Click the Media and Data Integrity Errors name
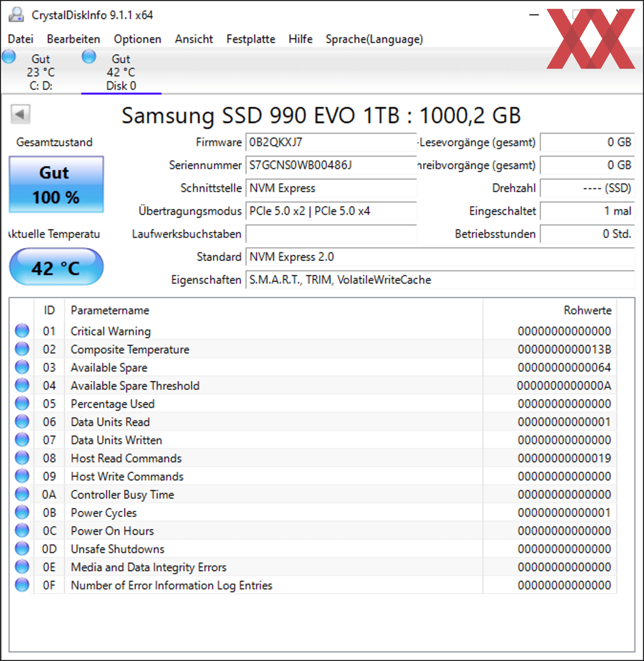Screen dimensions: 644x661 [149, 567]
